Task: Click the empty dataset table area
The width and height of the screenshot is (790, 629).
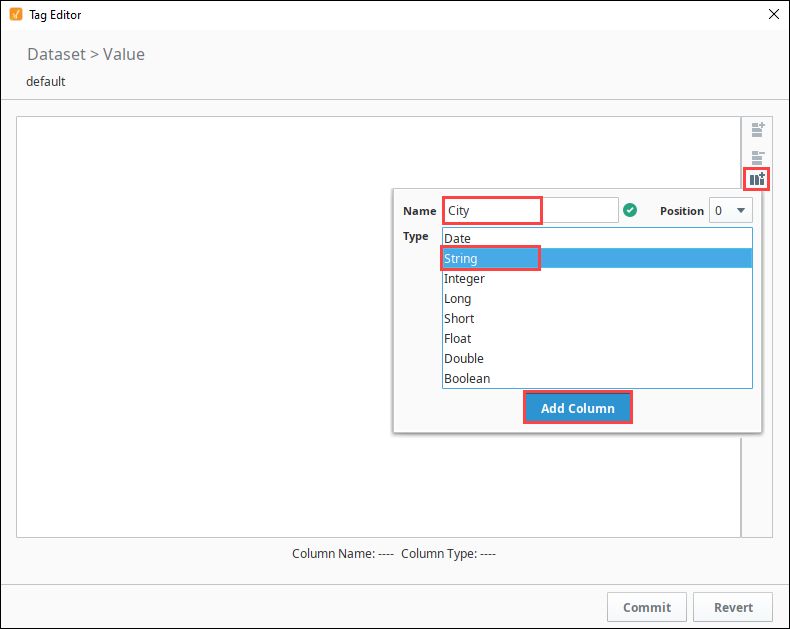Action: [202, 327]
